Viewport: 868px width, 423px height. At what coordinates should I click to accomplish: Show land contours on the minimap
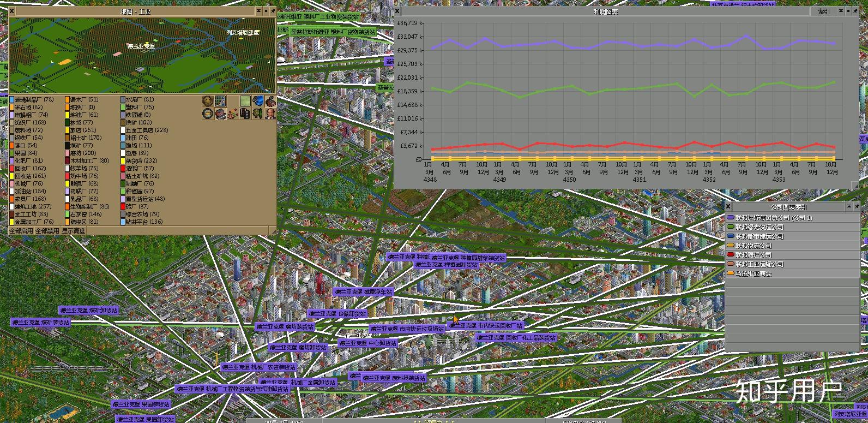click(x=245, y=102)
